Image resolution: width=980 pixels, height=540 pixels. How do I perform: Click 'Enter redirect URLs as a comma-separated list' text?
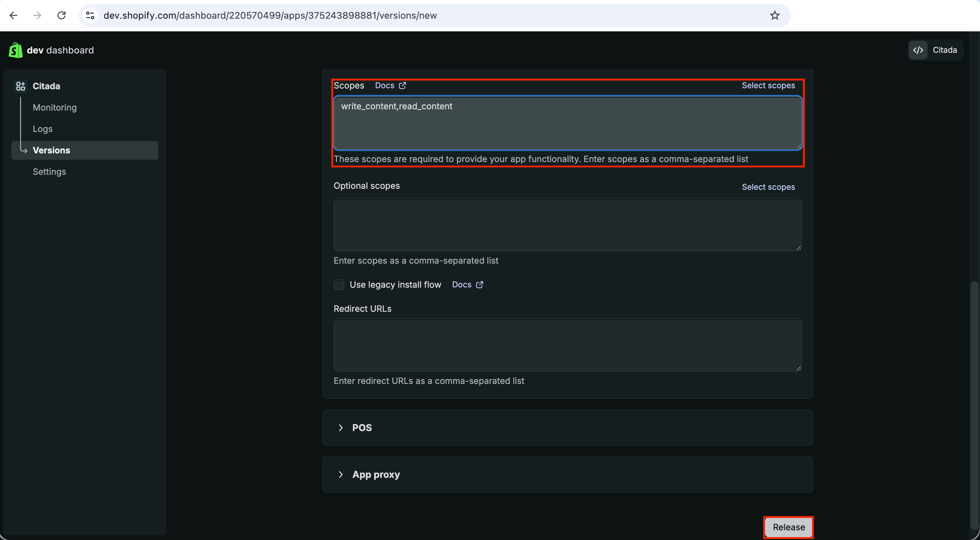click(x=429, y=381)
